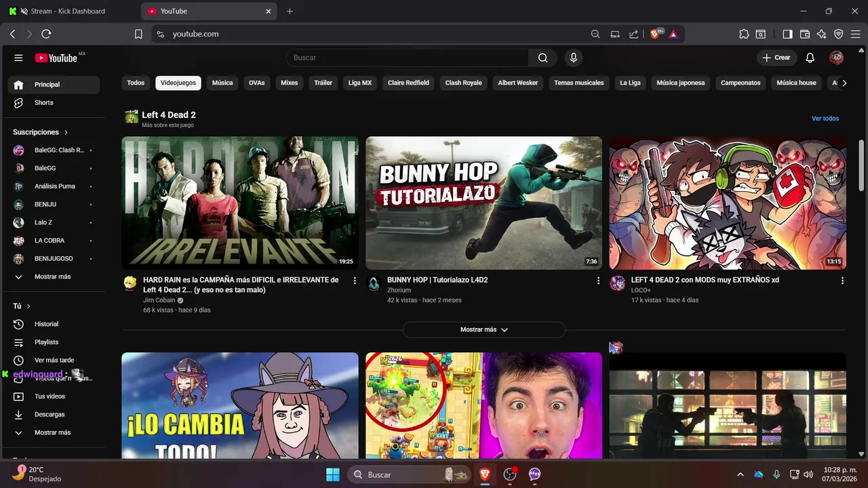The image size is (868, 488).
Task: Open Brave VPN shield icon
Action: (839, 34)
